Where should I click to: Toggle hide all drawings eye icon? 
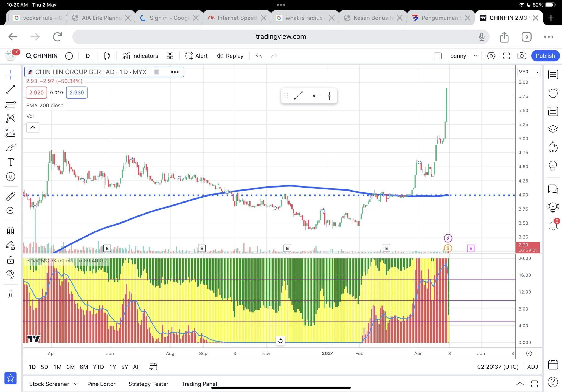click(10, 273)
